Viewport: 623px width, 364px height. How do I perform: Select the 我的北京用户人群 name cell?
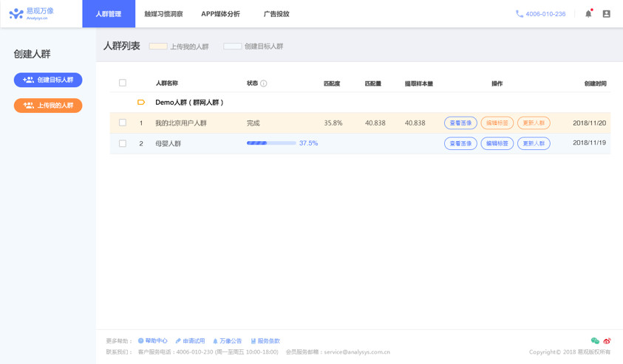tap(181, 123)
